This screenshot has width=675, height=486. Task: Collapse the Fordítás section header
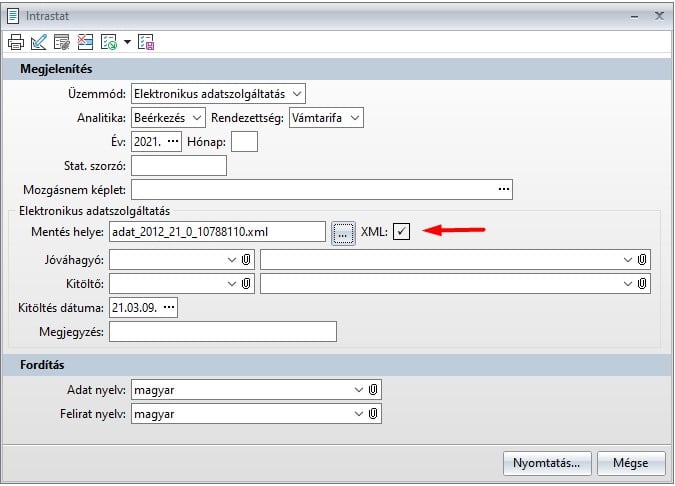(338, 365)
